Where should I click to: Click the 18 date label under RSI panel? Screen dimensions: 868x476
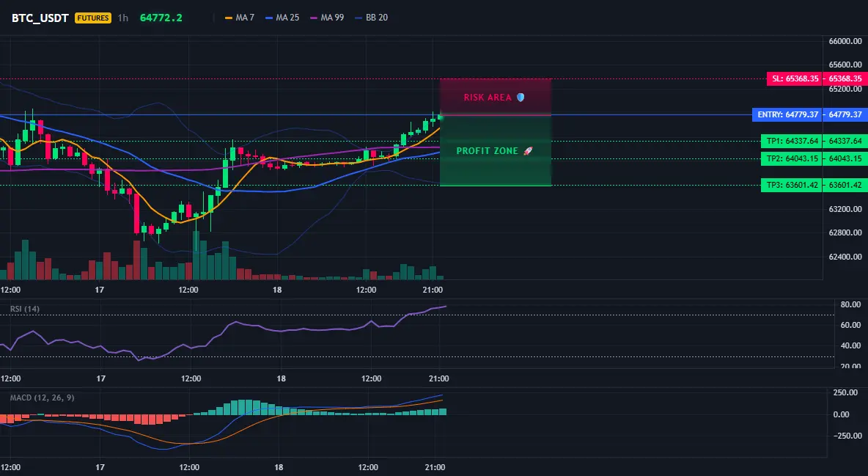point(282,378)
